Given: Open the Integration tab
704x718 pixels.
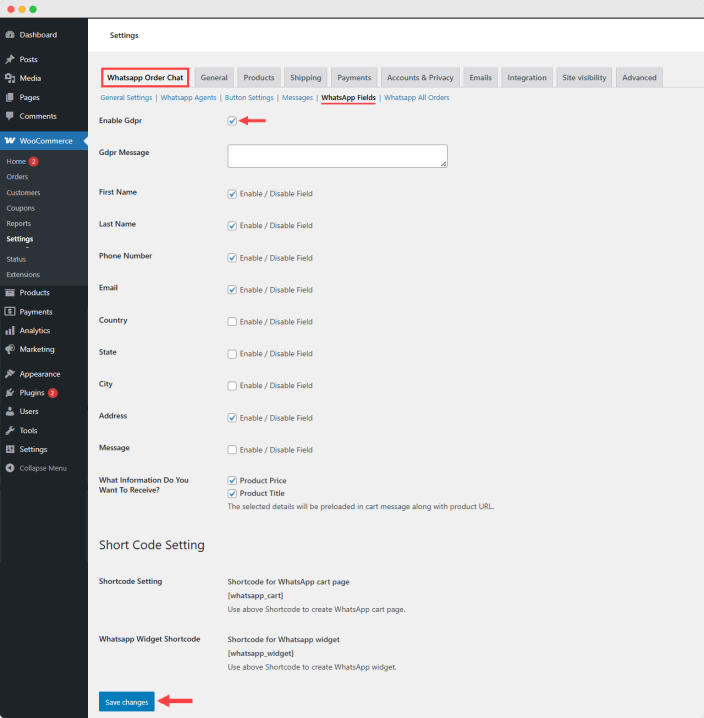Looking at the screenshot, I should click(x=527, y=77).
